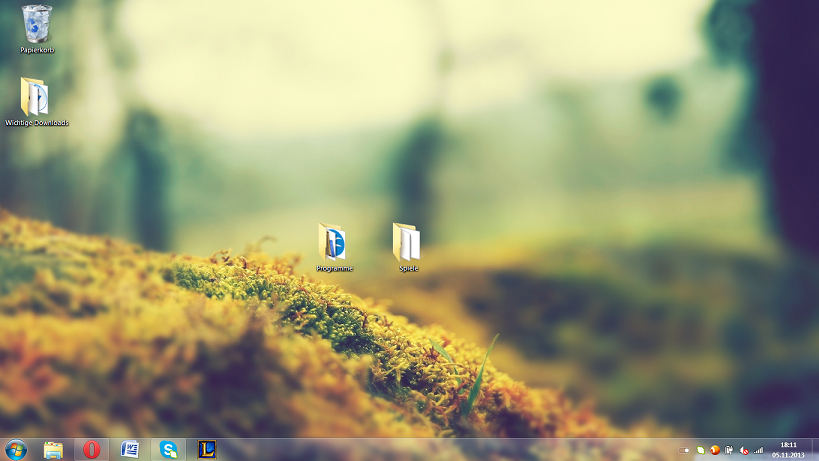The height and width of the screenshot is (461, 819).
Task: Switch to the Opera browser in taskbar
Action: pos(91,450)
